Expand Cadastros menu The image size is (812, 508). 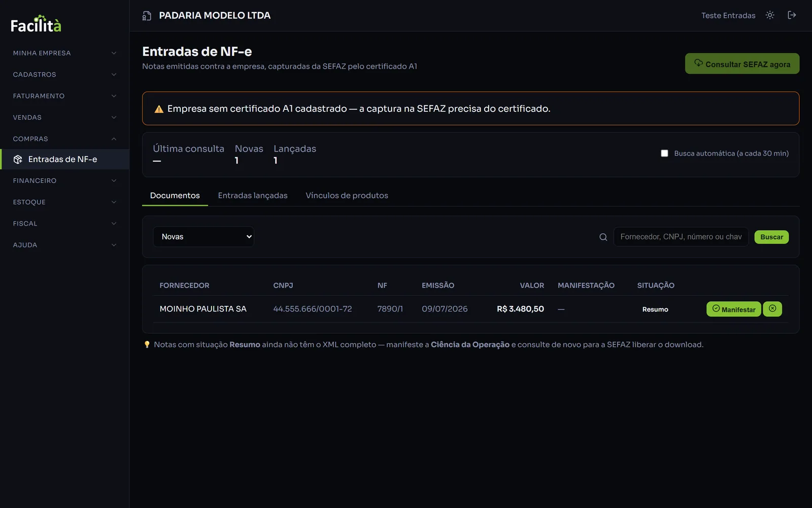[64, 74]
